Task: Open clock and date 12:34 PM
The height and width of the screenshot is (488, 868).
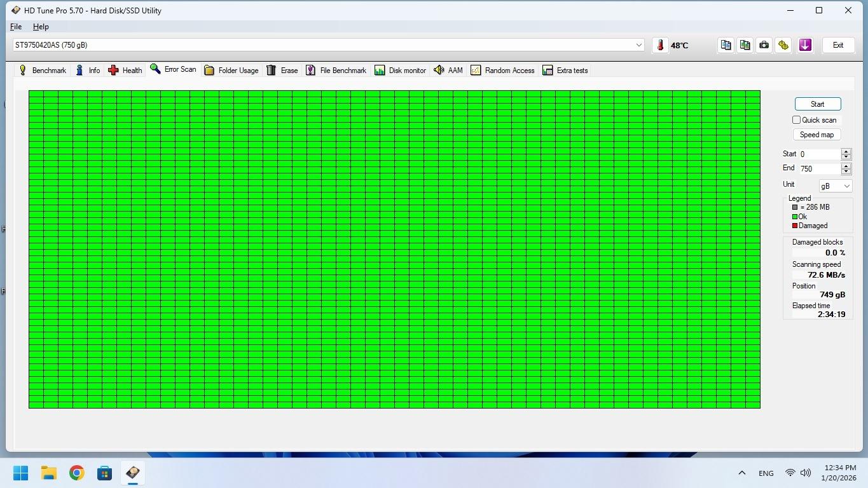Action: tap(839, 473)
